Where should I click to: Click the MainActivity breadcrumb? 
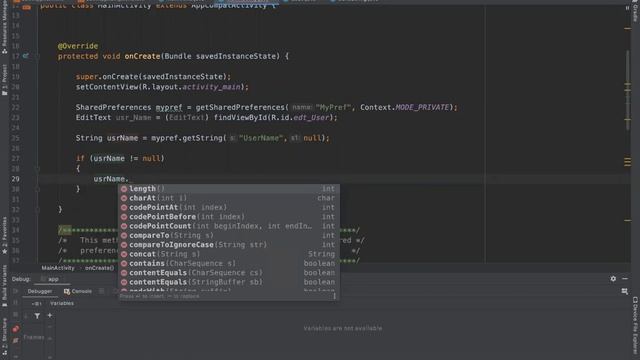point(58,268)
